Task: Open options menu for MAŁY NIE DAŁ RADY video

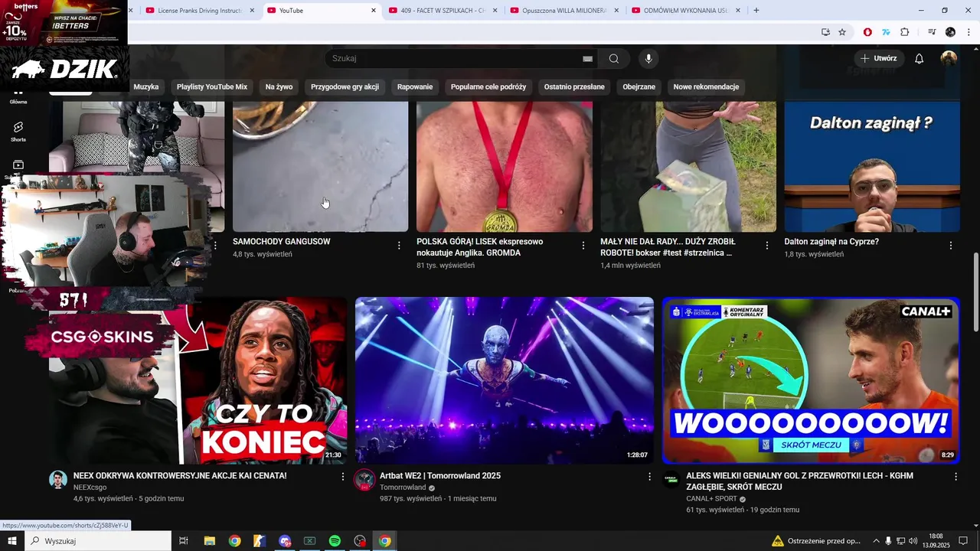Action: [766, 246]
